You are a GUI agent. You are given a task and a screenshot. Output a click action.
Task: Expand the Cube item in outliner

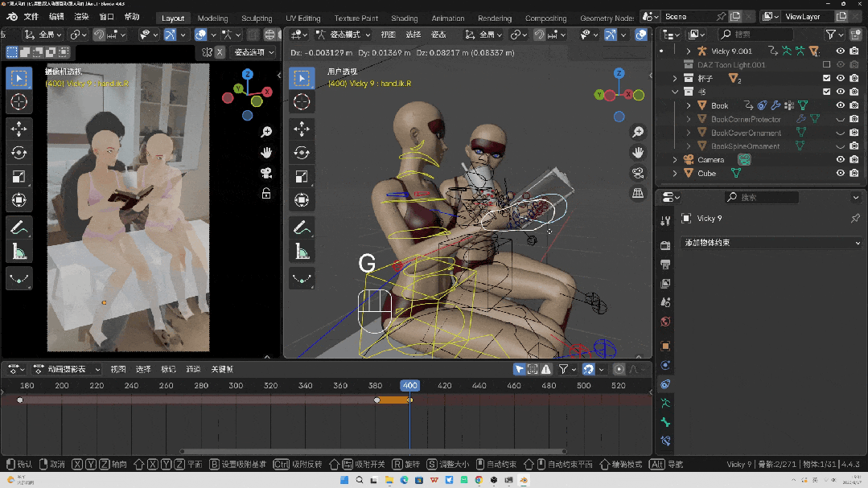point(675,174)
